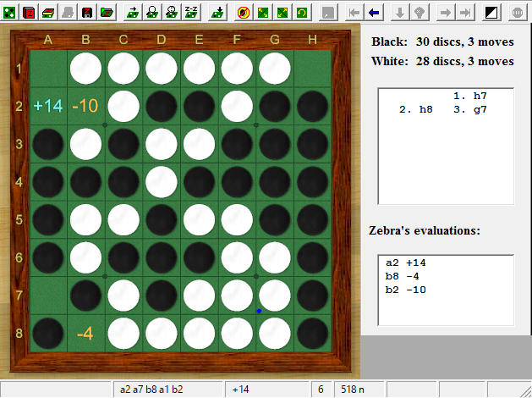Click the grey stop sign icon
Image resolution: width=532 pixels, height=398 pixels.
click(518, 13)
